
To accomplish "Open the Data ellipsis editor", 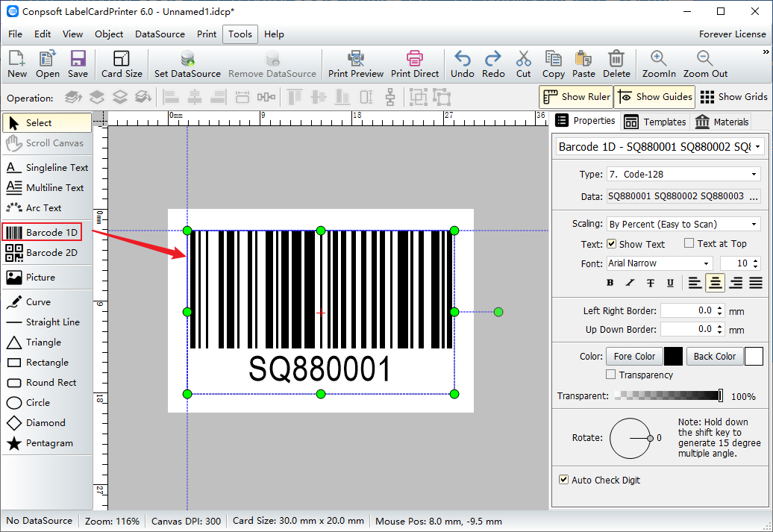I will point(754,197).
